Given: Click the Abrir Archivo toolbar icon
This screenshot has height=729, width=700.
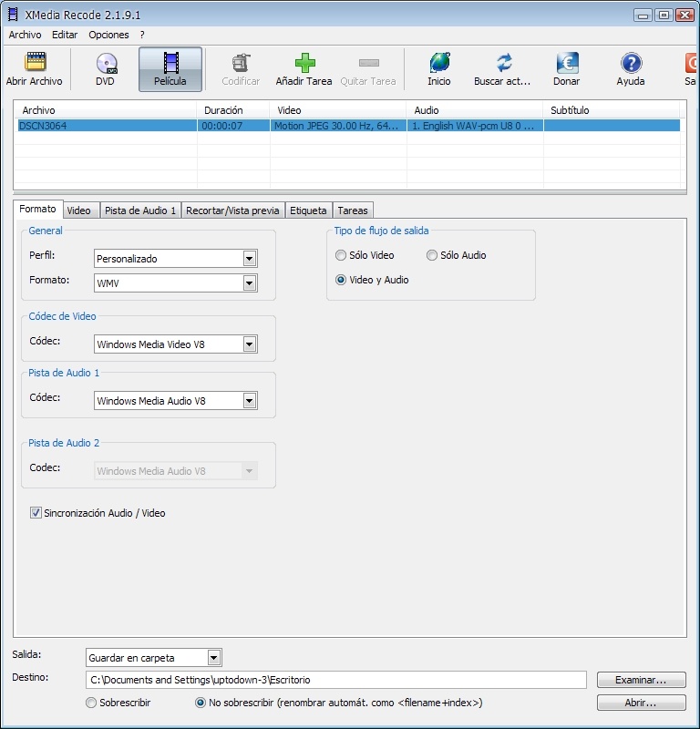Looking at the screenshot, I should [35, 63].
